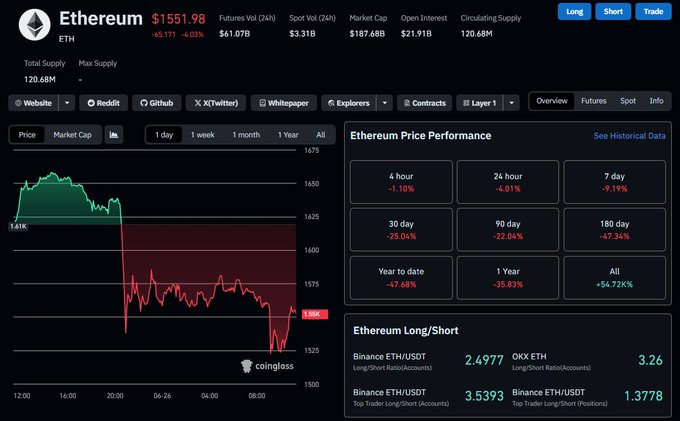Click the Short button
680x421 pixels.
click(613, 12)
